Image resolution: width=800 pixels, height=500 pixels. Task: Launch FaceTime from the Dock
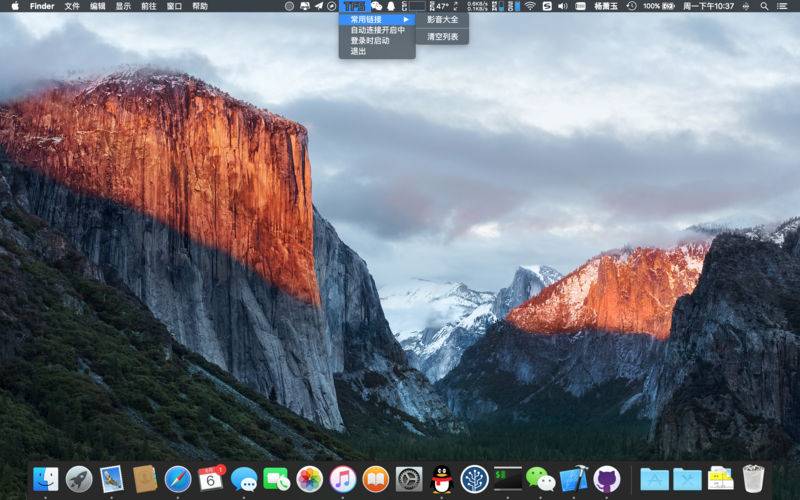tap(277, 480)
